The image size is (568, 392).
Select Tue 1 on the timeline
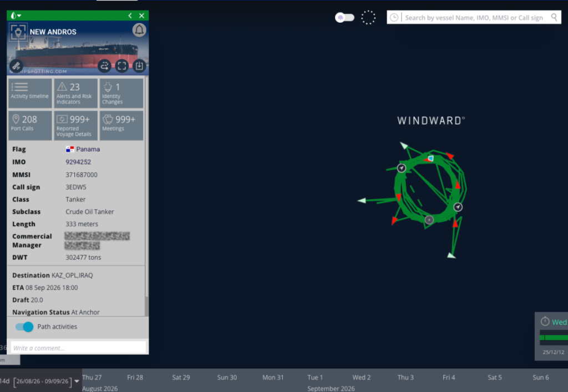[x=315, y=377]
